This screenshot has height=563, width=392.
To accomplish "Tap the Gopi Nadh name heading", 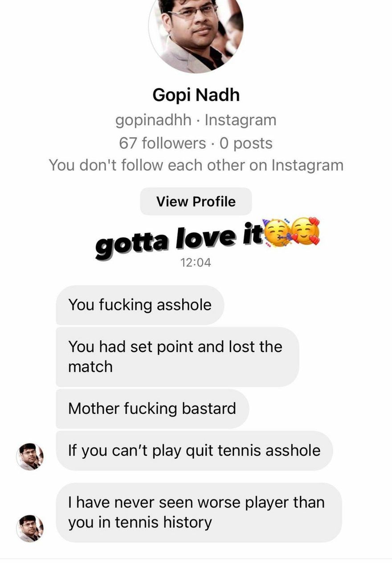I will click(196, 95).
